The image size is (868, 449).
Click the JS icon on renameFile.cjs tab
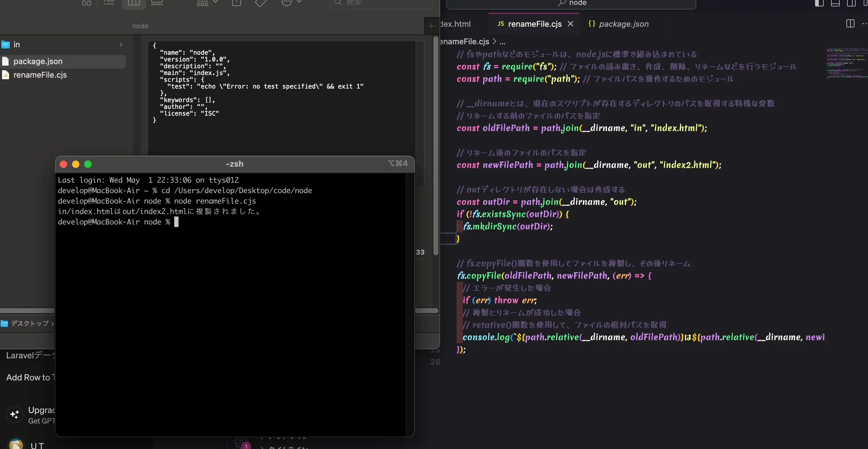click(501, 24)
